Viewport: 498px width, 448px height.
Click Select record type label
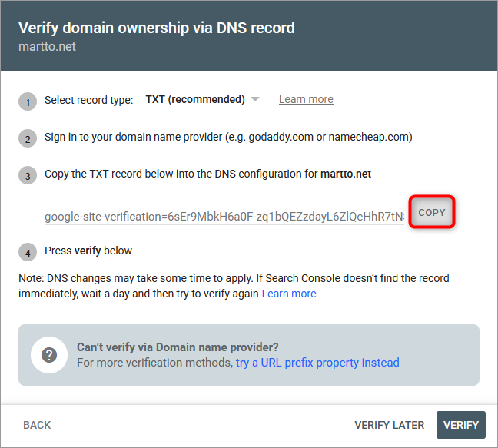pos(88,100)
